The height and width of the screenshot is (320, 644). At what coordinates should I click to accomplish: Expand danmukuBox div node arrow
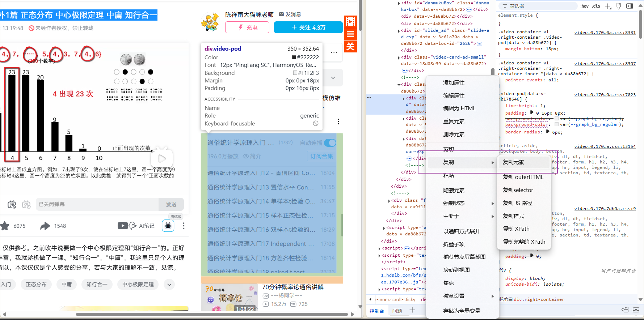click(399, 3)
